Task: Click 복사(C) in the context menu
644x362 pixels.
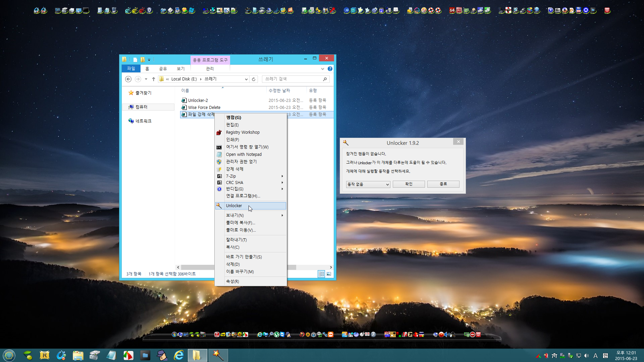Action: pos(251,247)
